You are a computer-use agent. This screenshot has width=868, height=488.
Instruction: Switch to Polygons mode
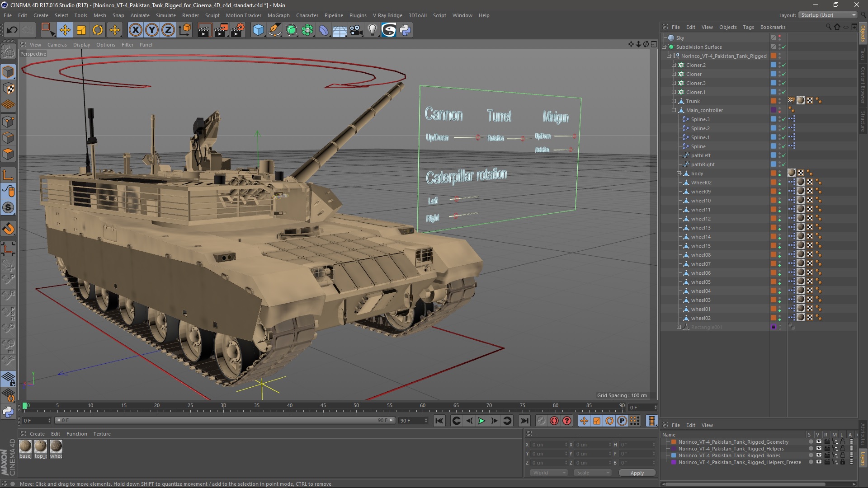(8, 154)
